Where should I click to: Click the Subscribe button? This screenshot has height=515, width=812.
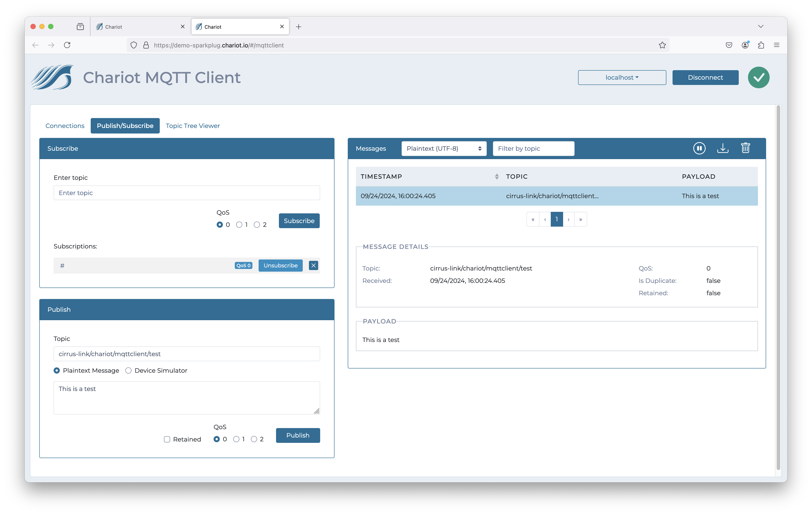pos(299,221)
